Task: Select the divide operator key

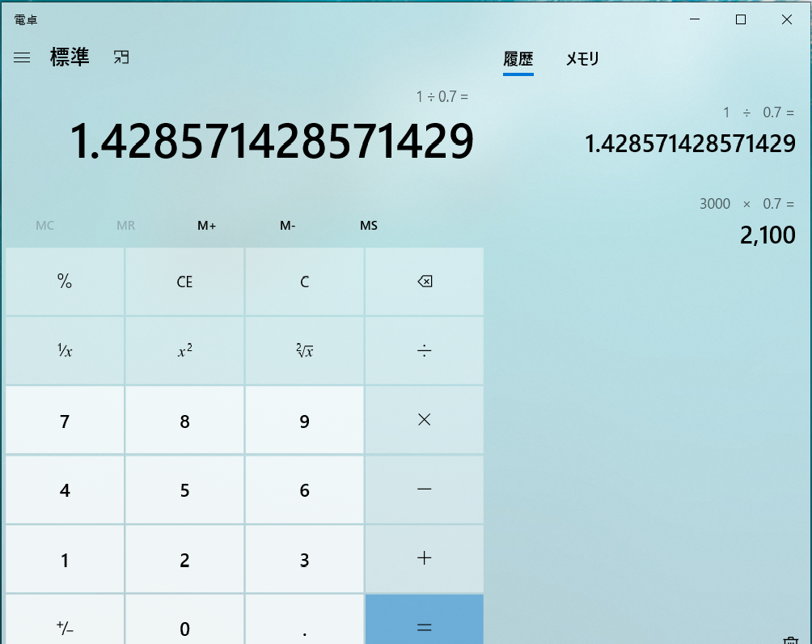Action: [x=425, y=351]
